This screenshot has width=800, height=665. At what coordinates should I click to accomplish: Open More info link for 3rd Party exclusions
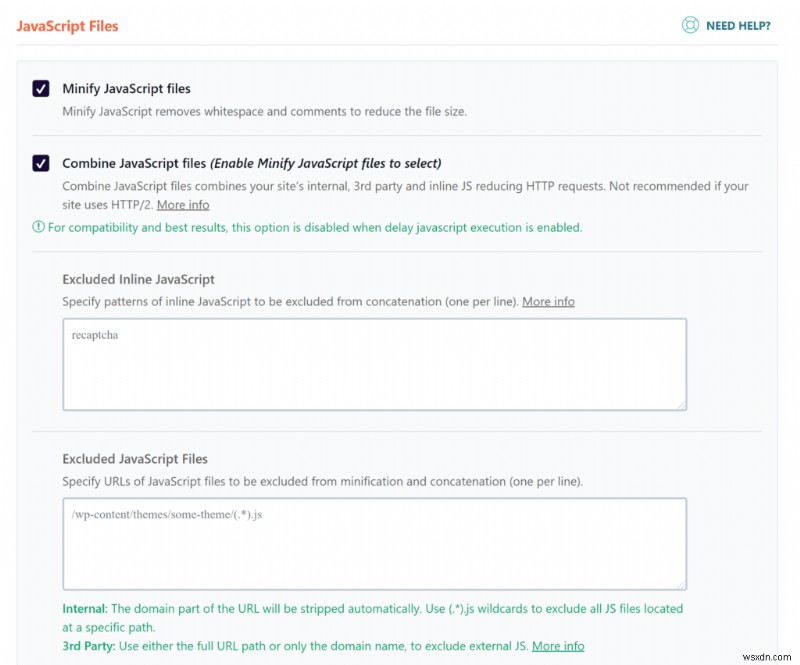(558, 646)
